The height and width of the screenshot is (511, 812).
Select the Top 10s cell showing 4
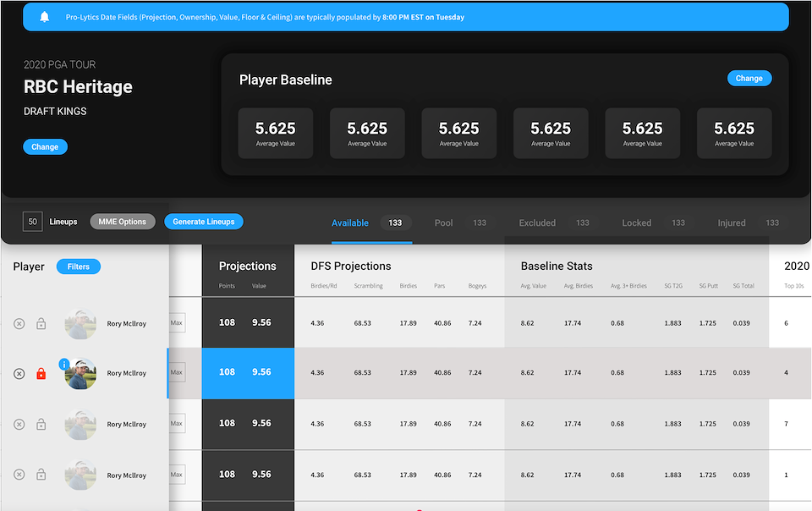[786, 372]
